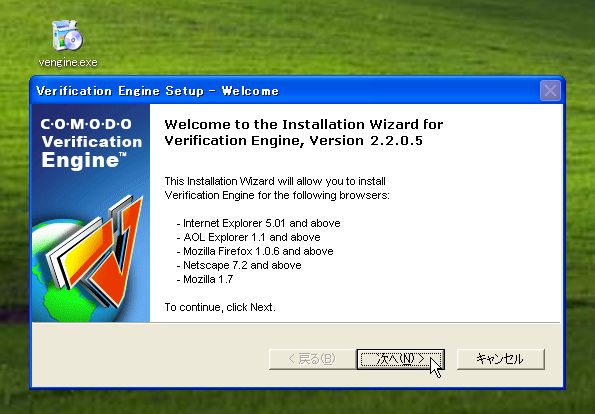Click the Netscape 7.2 and above entry
This screenshot has width=595, height=414.
click(239, 265)
